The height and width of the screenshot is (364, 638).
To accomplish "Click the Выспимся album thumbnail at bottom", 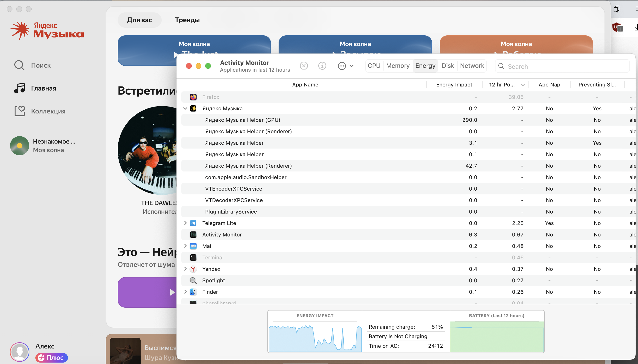I will 125,351.
